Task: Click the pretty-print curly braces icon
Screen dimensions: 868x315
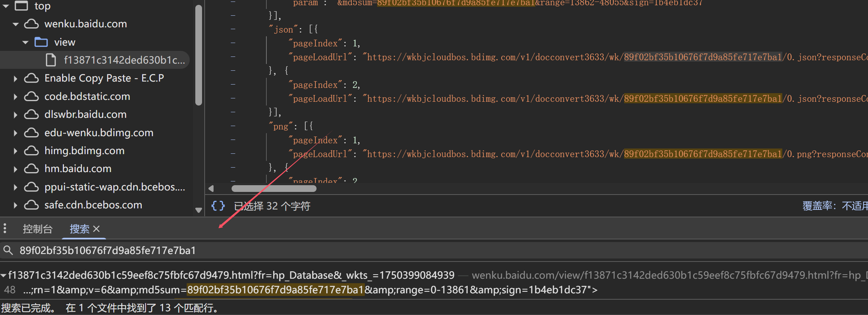Action: (218, 206)
